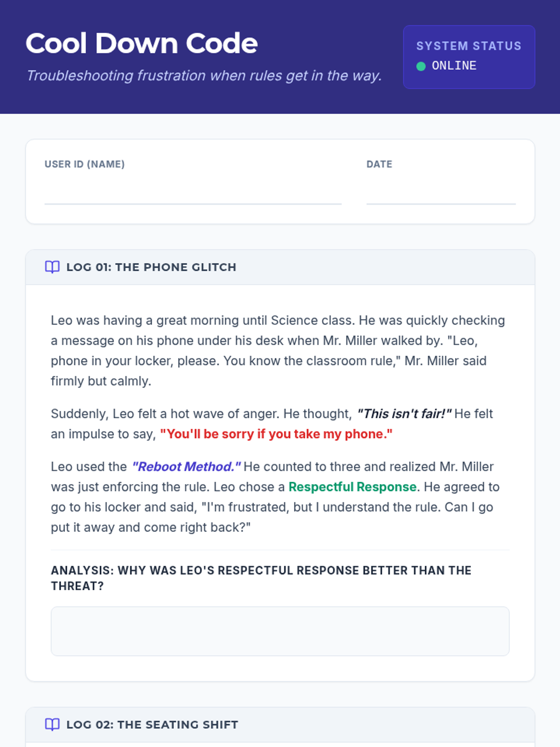Viewport: 560px width, 747px height.
Task: Click the book icon beside Log 02
Action: point(52,725)
